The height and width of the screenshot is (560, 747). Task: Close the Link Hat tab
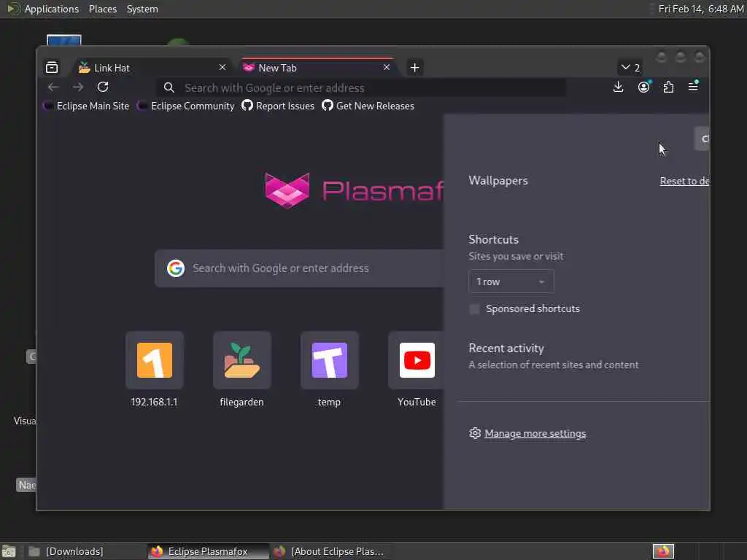(x=222, y=67)
